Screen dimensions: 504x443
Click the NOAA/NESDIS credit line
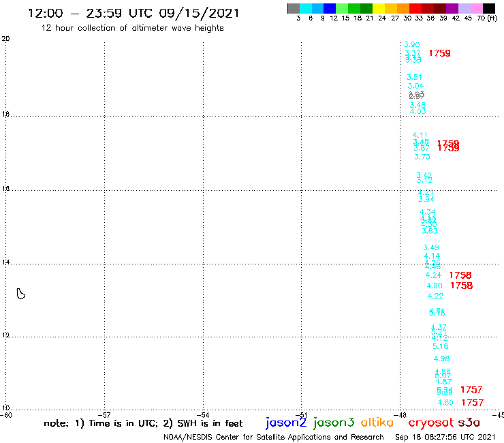274,437
